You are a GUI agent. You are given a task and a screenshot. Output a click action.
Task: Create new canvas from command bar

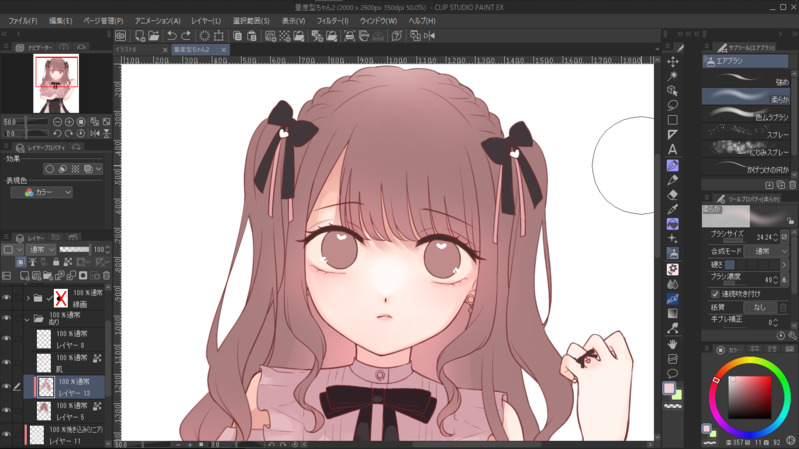(139, 36)
